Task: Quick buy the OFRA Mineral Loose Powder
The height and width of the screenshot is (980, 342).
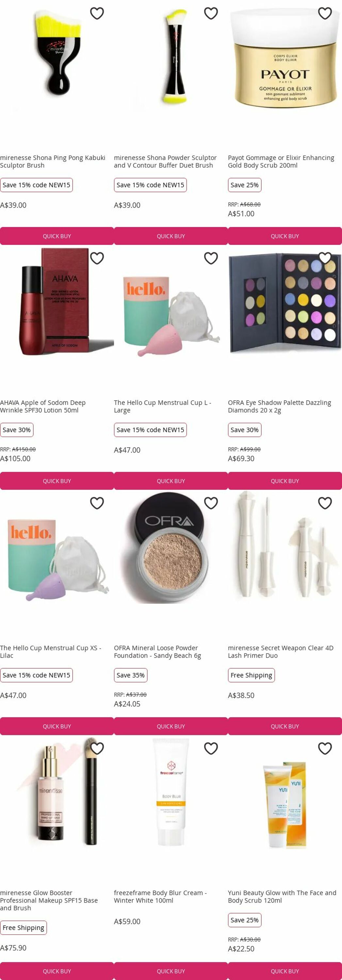Action: click(x=171, y=726)
